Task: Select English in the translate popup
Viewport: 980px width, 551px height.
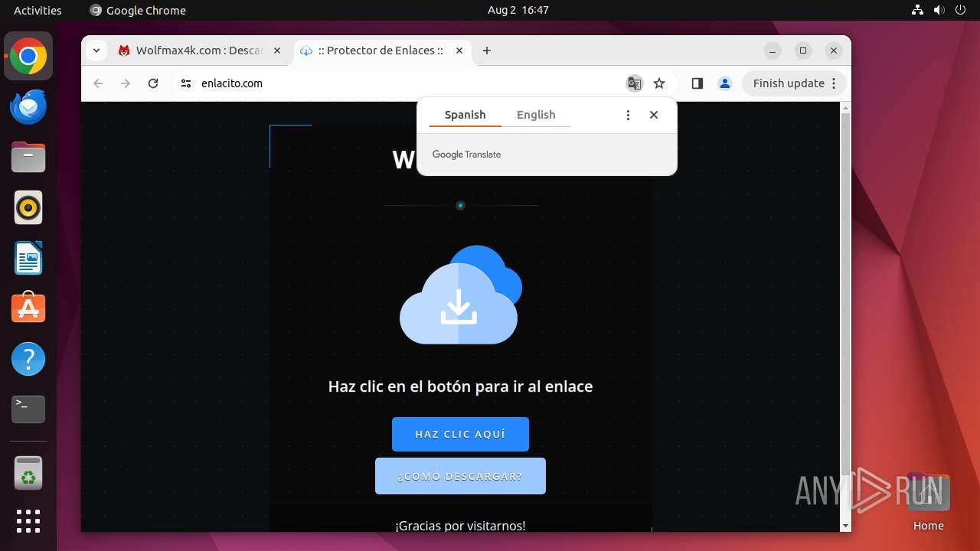Action: (x=536, y=115)
